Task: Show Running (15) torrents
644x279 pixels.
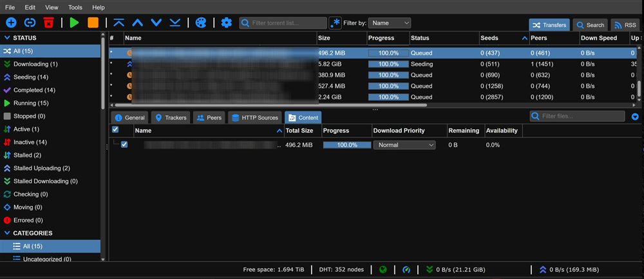Action: 31,104
